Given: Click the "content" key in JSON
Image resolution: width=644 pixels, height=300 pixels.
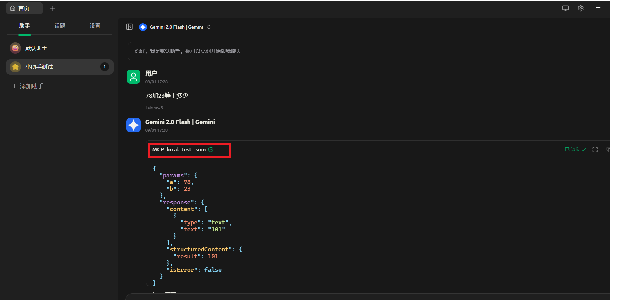Looking at the screenshot, I should click(182, 209).
